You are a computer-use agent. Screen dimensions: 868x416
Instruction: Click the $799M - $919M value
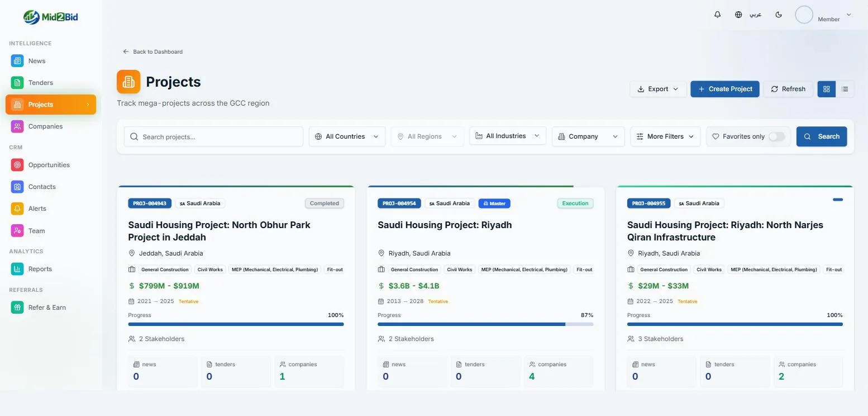[169, 286]
